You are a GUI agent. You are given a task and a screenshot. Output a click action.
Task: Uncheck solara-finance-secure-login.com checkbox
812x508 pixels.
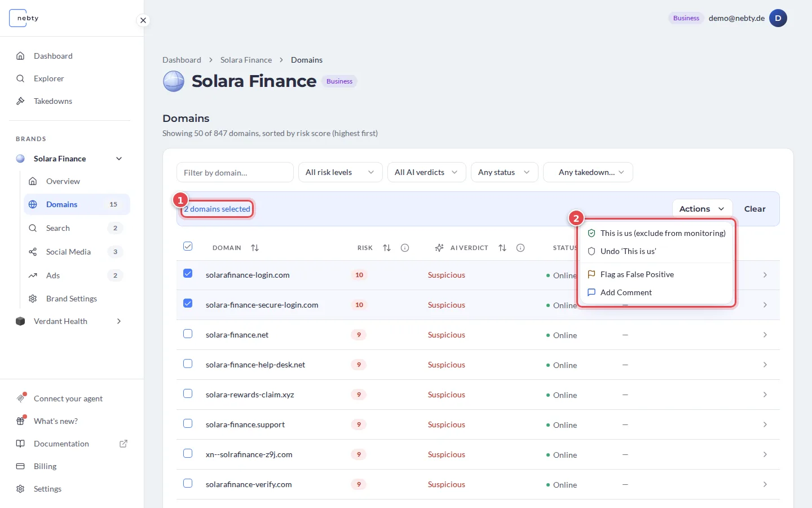click(188, 303)
